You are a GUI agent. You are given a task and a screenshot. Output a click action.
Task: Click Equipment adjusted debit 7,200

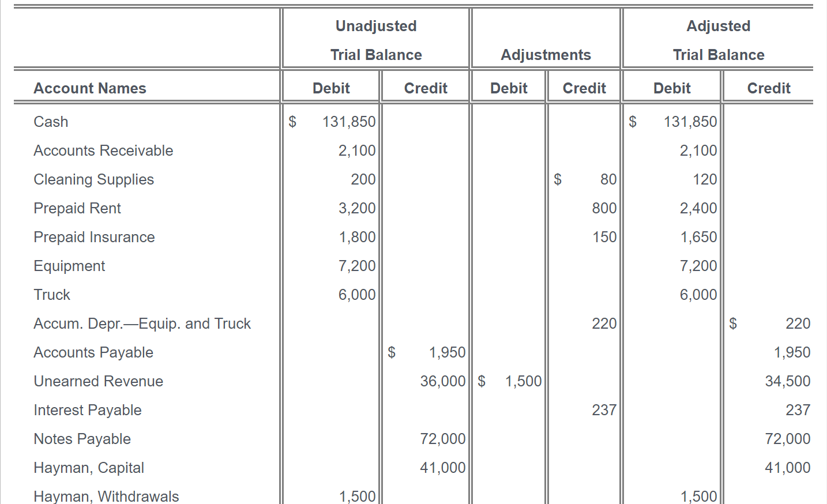point(698,266)
